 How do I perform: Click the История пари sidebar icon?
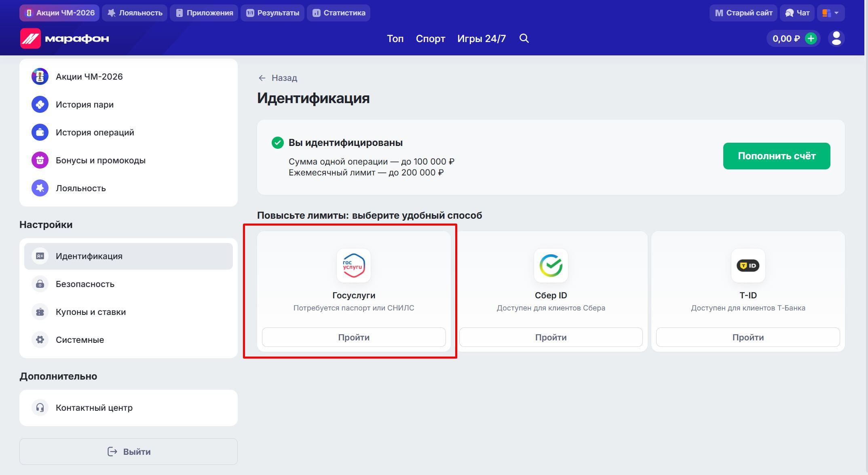40,104
